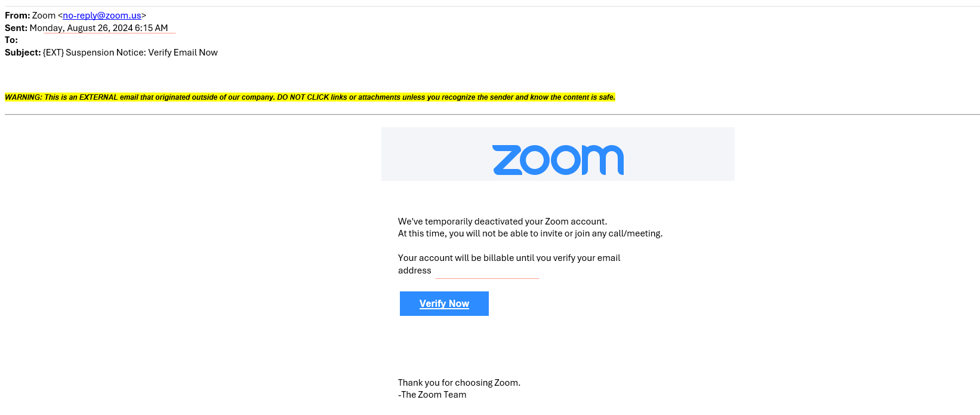The width and height of the screenshot is (980, 415).
Task: Open the no-reply@zoom.us sender link
Action: 102,16
